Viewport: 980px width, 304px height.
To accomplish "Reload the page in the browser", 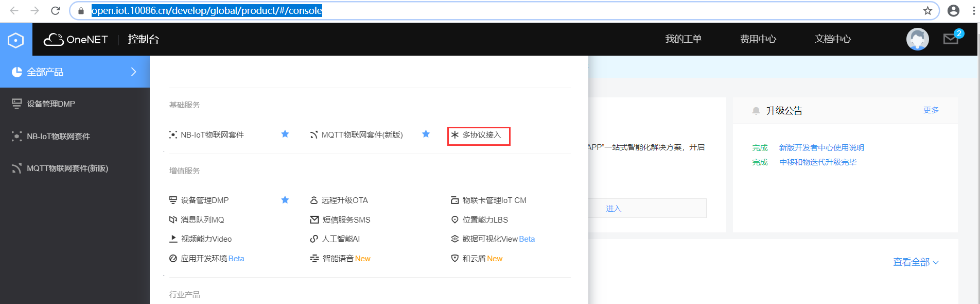I will coord(56,11).
